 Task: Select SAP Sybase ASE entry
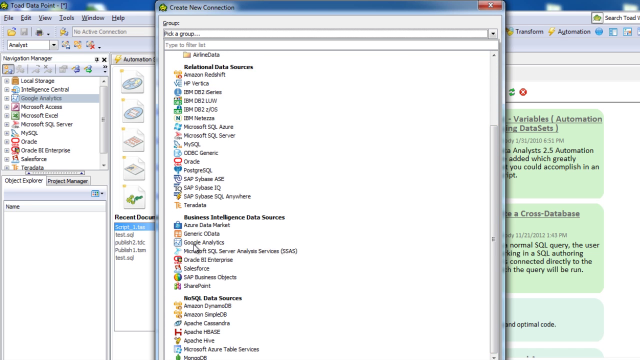(204, 179)
